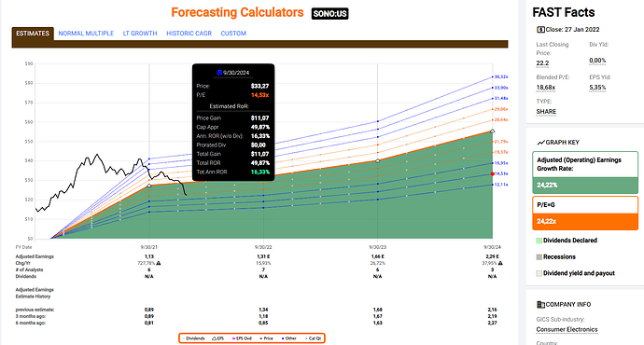
Task: Toggle Recessions in graph key
Action: [555, 256]
